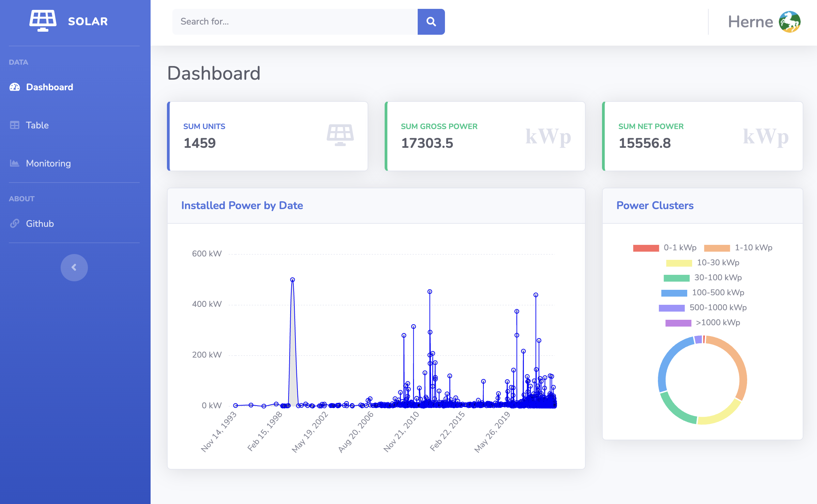Click into the Search for... field

point(295,22)
